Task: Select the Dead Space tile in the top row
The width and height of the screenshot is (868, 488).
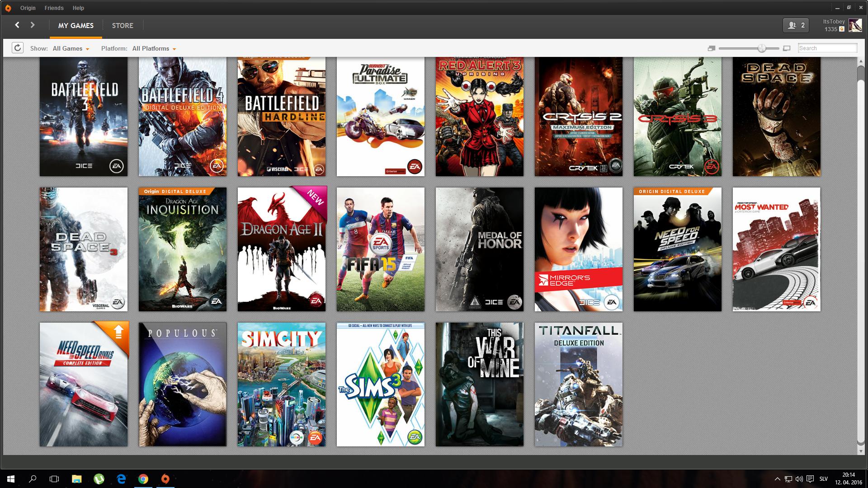Action: [777, 117]
